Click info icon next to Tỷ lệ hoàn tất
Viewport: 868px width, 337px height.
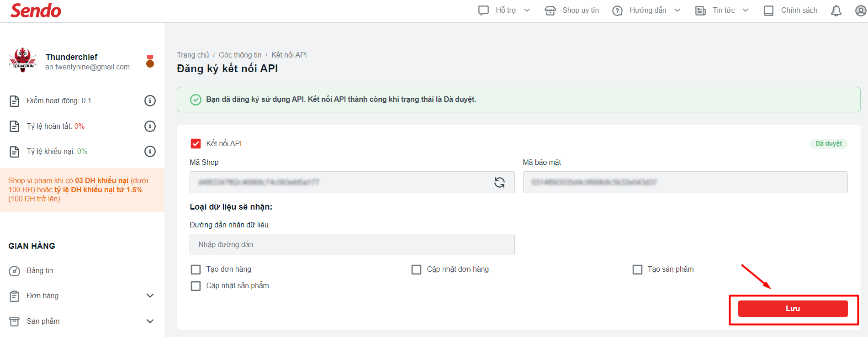coord(150,126)
